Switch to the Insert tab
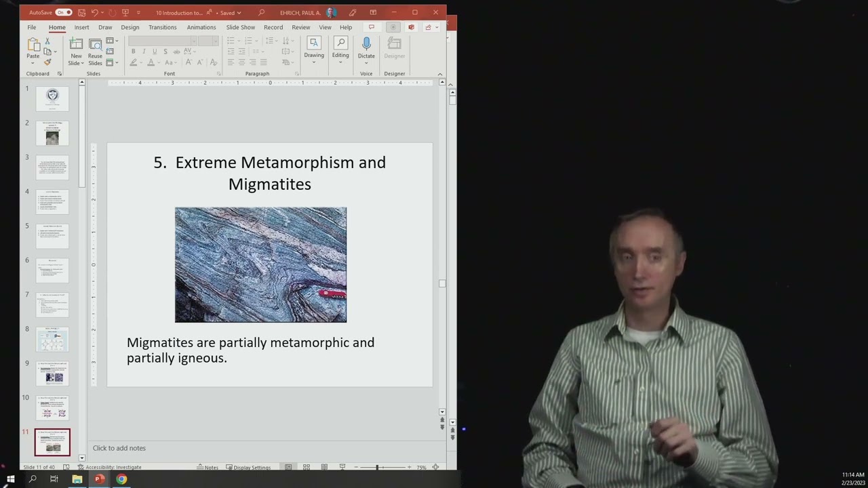This screenshot has width=868, height=488. click(x=81, y=27)
